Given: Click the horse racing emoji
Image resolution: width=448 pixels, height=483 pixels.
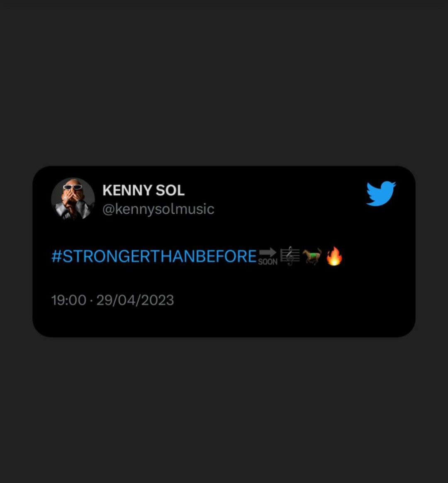Looking at the screenshot, I should tap(312, 256).
